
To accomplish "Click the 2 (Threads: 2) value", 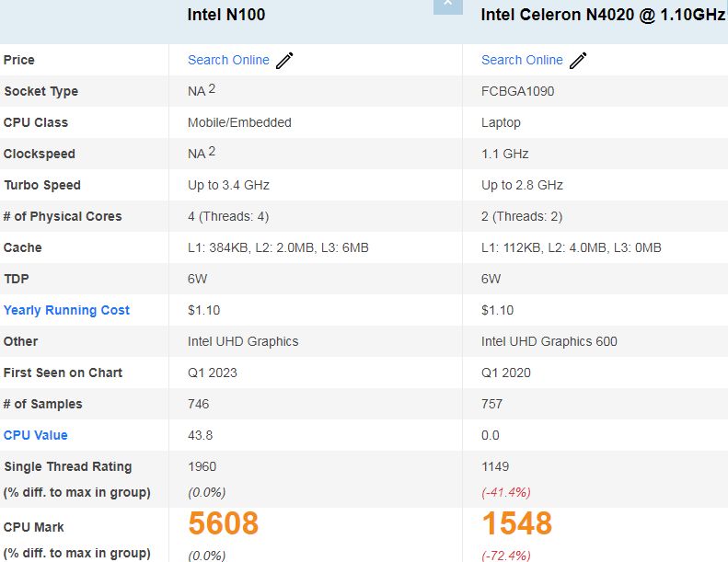I will (522, 217).
